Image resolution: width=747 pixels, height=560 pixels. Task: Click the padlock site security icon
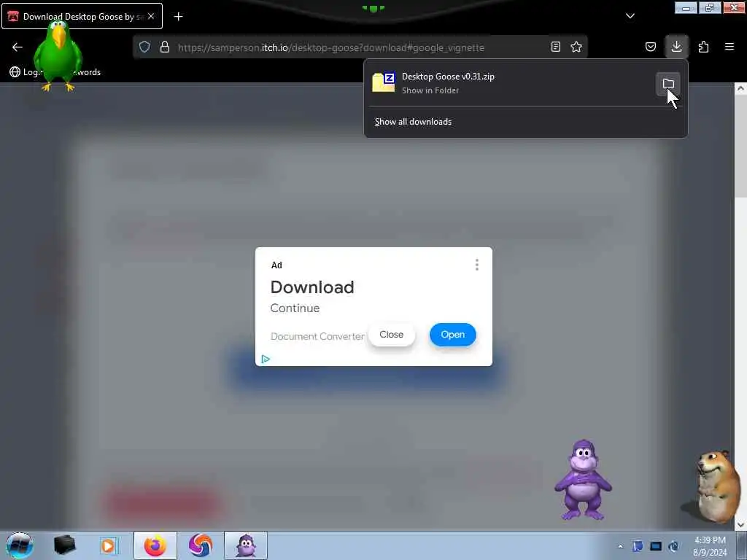(x=165, y=47)
